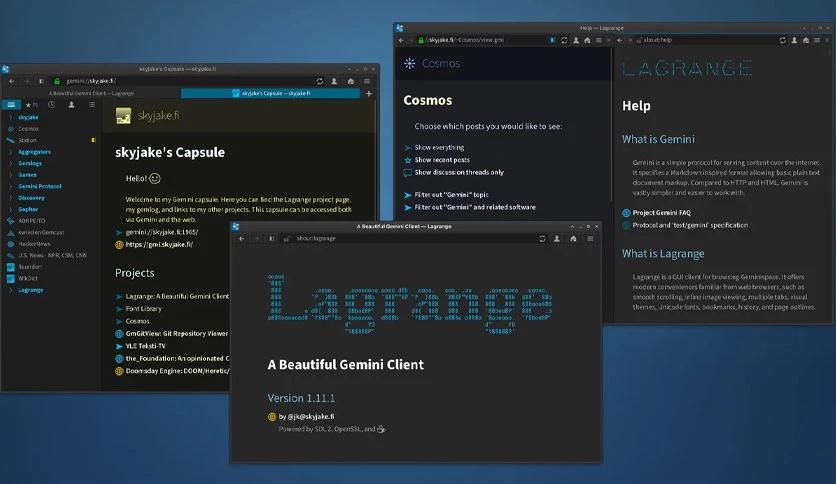The image size is (836, 484).
Task: Open the identity icon in about:lagrange window
Action: point(557,239)
